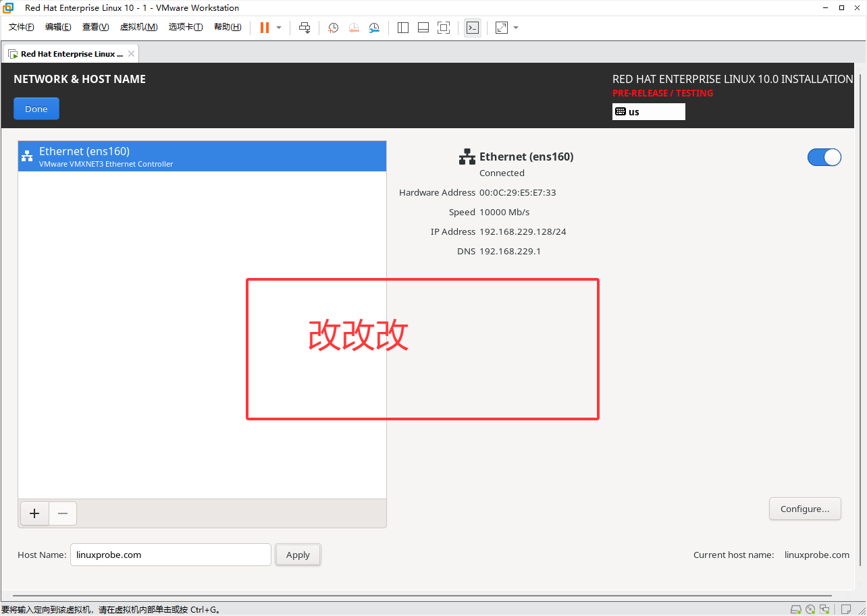This screenshot has width=867, height=616.
Task: Click the Current host name value linuxprobe.com
Action: click(817, 555)
